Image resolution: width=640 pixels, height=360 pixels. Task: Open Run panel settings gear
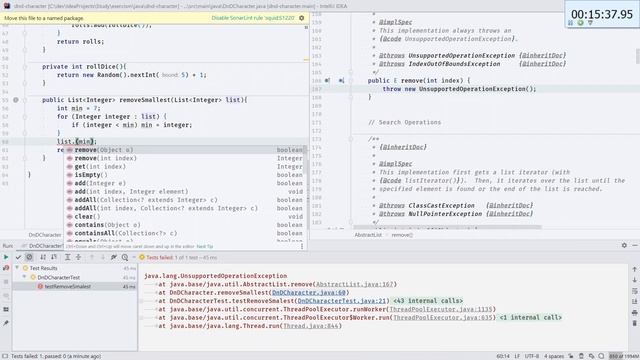coord(624,245)
